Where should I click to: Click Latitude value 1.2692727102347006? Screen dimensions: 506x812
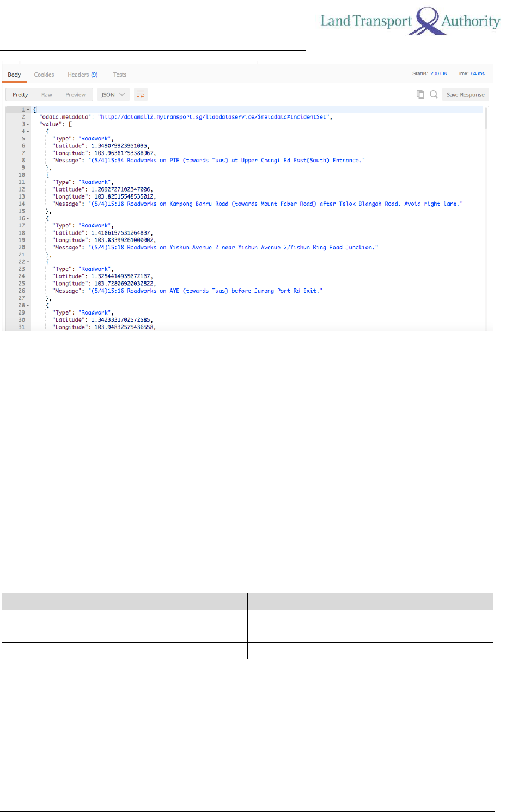(x=120, y=189)
